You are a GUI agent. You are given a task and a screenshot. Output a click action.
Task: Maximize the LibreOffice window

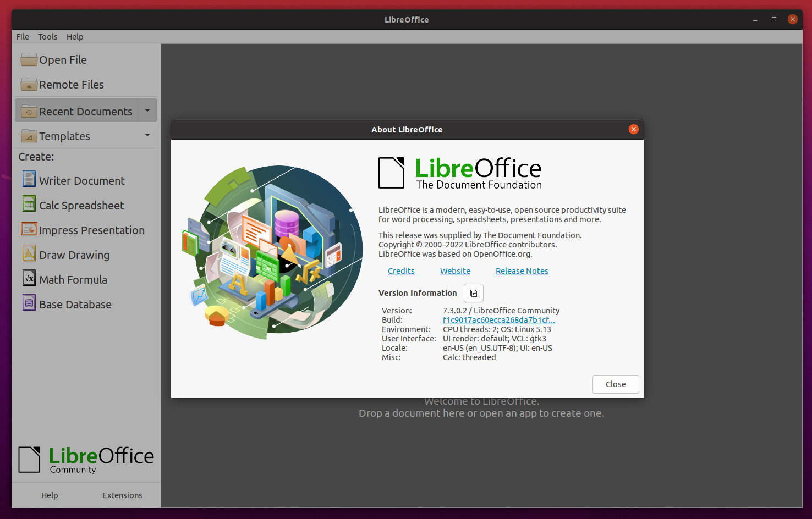[x=774, y=19]
